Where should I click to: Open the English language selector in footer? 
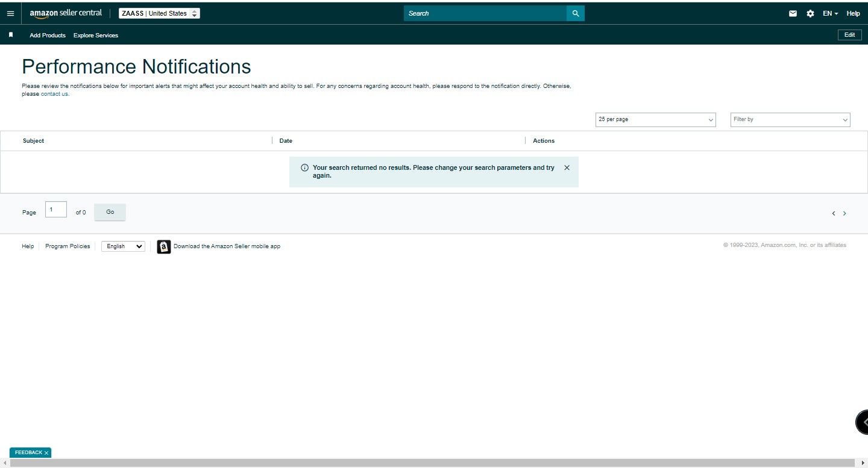click(123, 246)
